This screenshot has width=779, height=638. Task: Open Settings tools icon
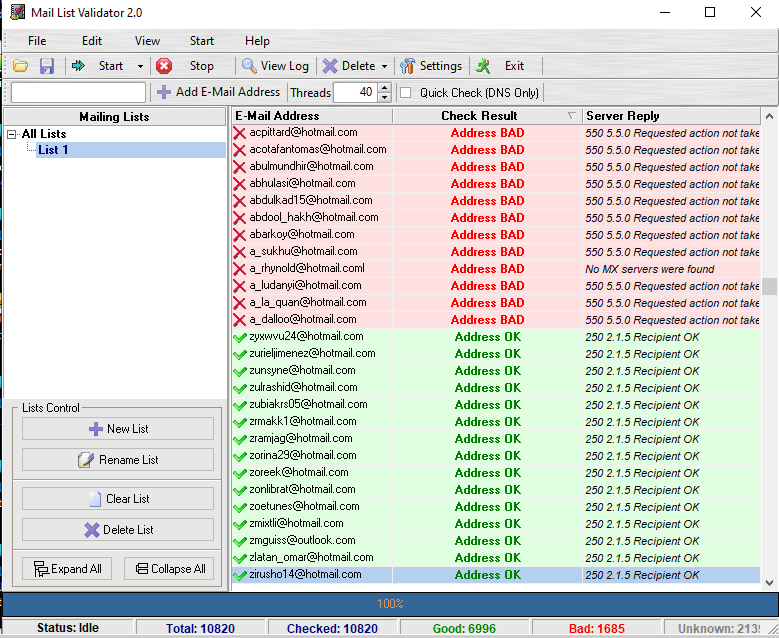(407, 66)
